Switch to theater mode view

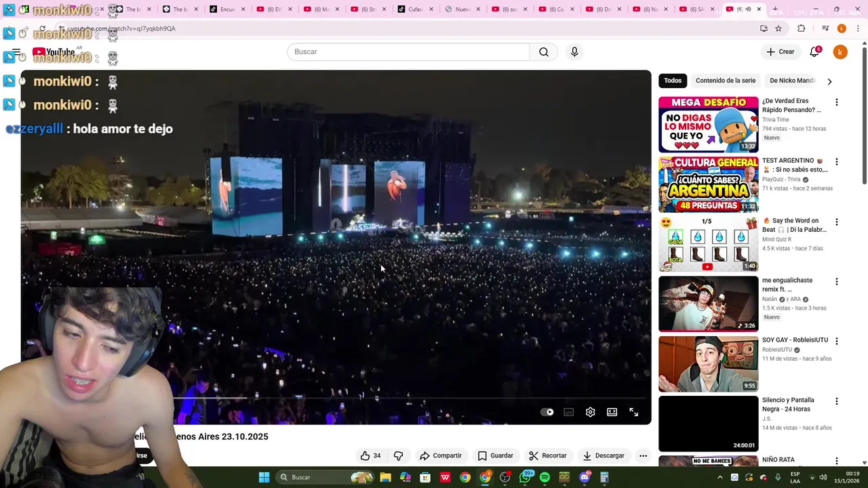pyautogui.click(x=612, y=412)
